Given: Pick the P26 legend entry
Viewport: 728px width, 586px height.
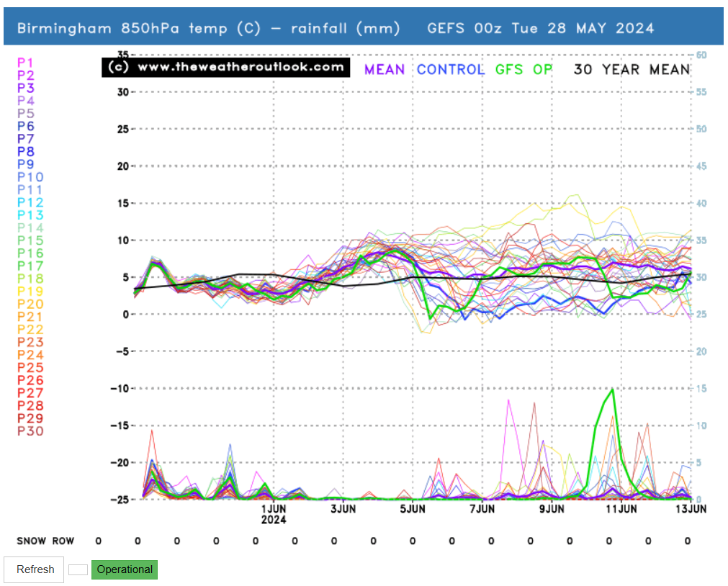Looking at the screenshot, I should (x=30, y=380).
